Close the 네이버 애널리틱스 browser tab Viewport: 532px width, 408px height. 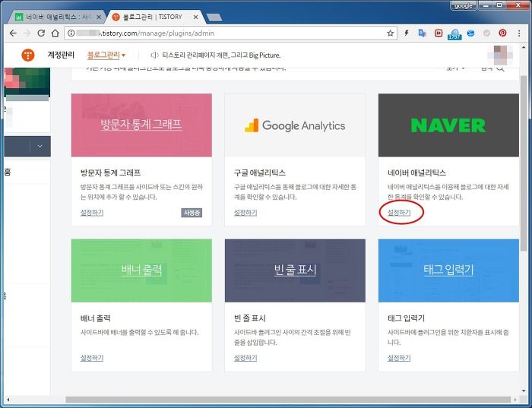(99, 17)
